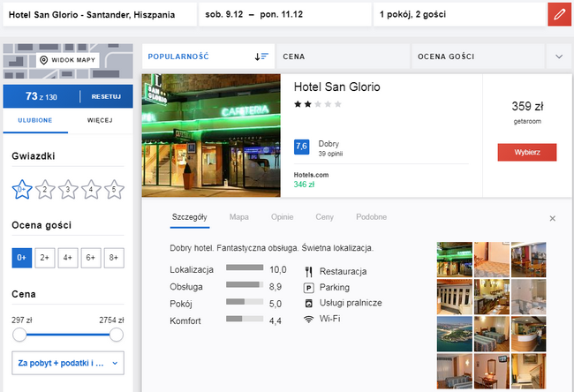Select the 3-star rating filter
The height and width of the screenshot is (392, 574).
[68, 188]
